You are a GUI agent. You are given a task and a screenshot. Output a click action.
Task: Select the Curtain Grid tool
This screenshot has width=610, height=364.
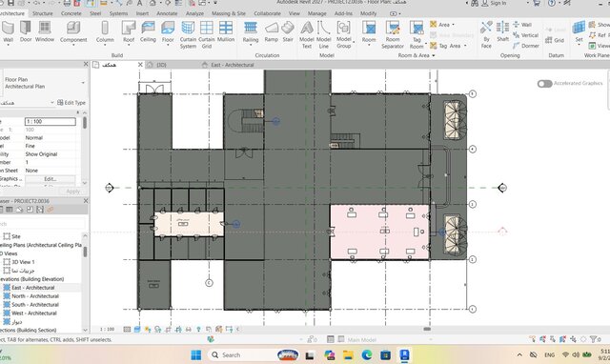click(207, 34)
